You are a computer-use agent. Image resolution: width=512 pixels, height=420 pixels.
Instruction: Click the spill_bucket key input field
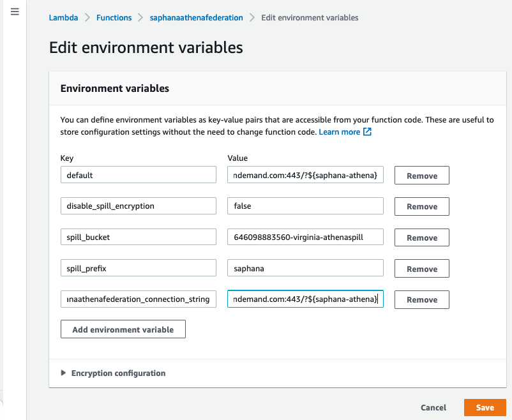pyautogui.click(x=139, y=237)
